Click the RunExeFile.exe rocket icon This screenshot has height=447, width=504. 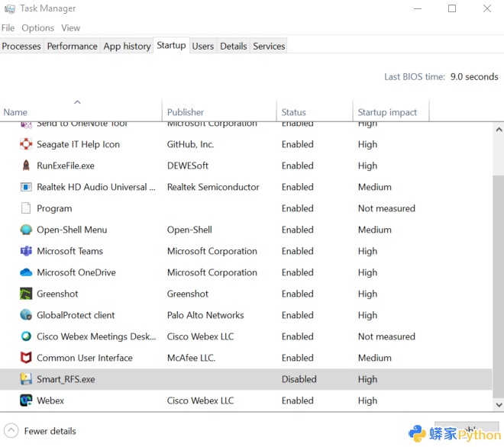tap(26, 166)
